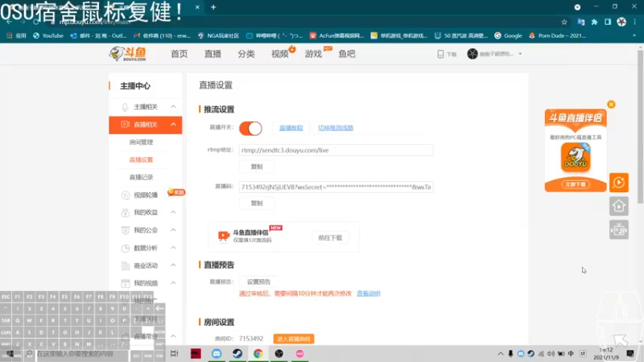Viewport: 644px width, 362px height.
Task: Expand the 商业活动 sidebar section
Action: click(173, 265)
